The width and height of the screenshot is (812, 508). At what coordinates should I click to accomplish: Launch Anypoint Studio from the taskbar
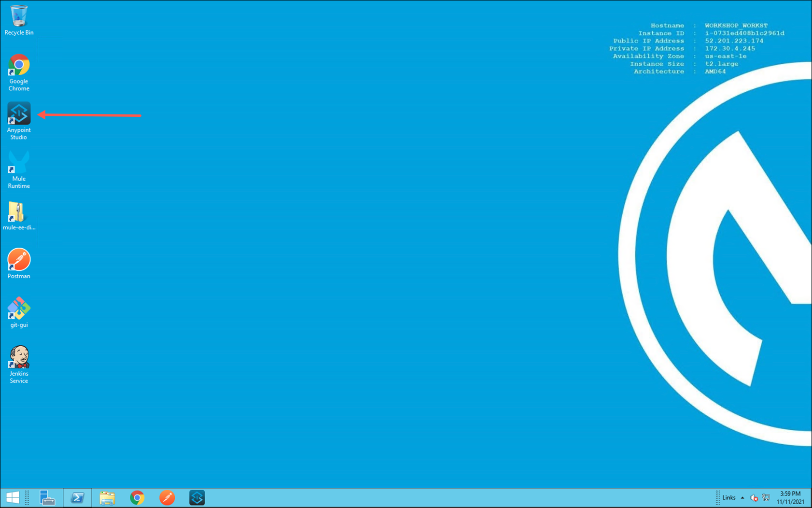[197, 497]
